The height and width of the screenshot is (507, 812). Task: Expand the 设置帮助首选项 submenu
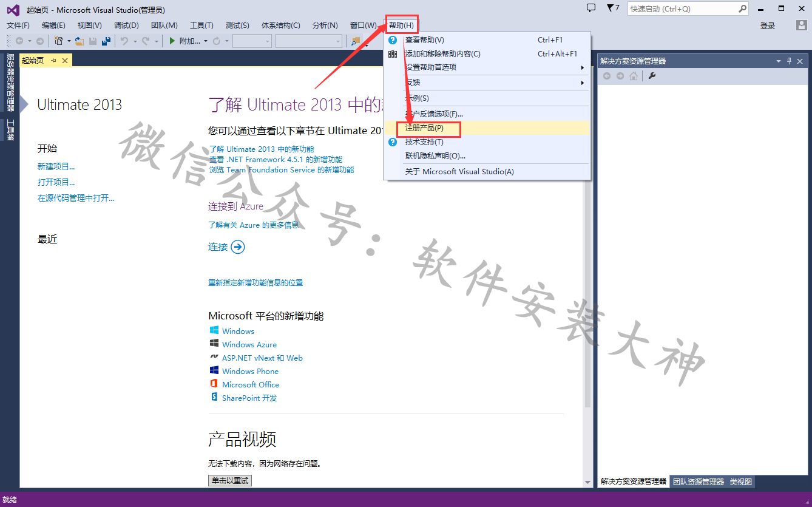[487, 67]
